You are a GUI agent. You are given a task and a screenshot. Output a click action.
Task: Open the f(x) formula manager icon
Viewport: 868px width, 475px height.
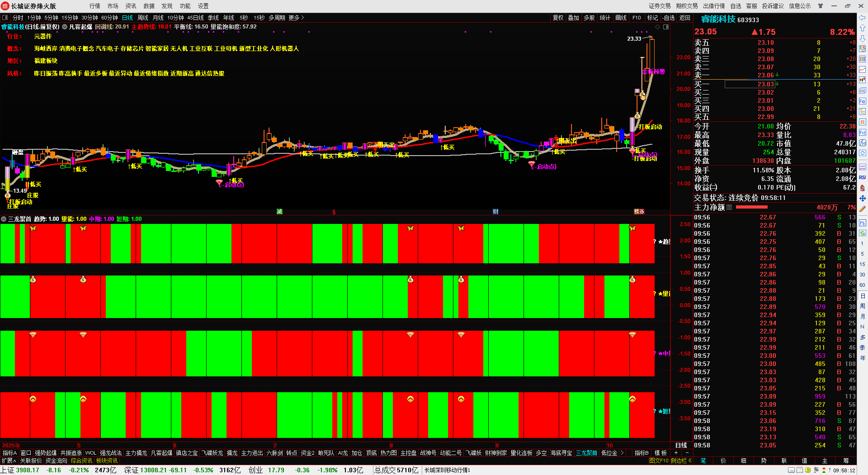(x=862, y=143)
